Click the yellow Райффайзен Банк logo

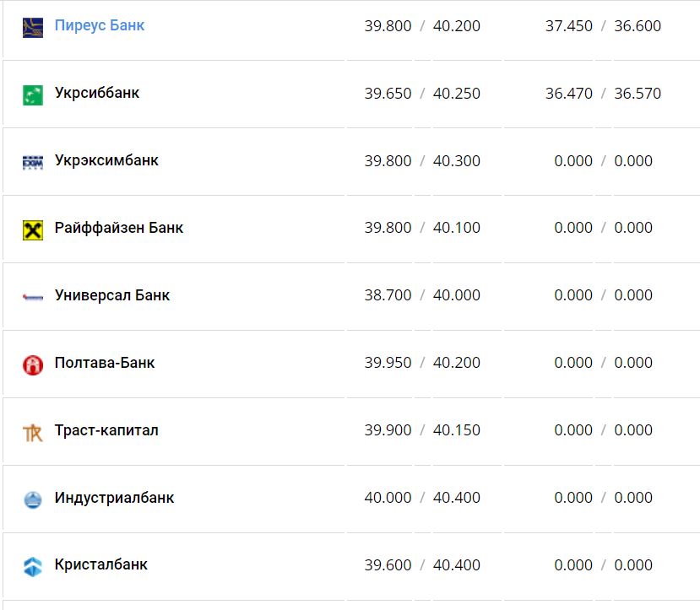(33, 229)
